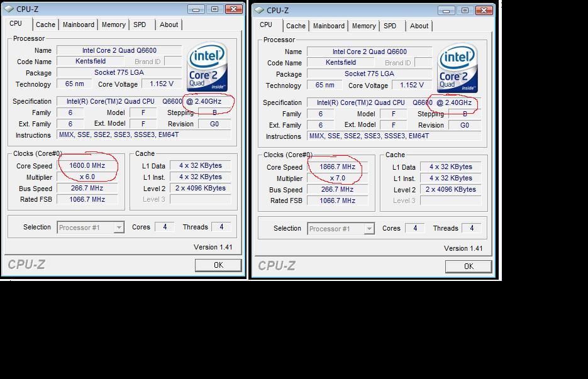Open the About tab in right CPU-Z window
588x379 pixels.
419,26
